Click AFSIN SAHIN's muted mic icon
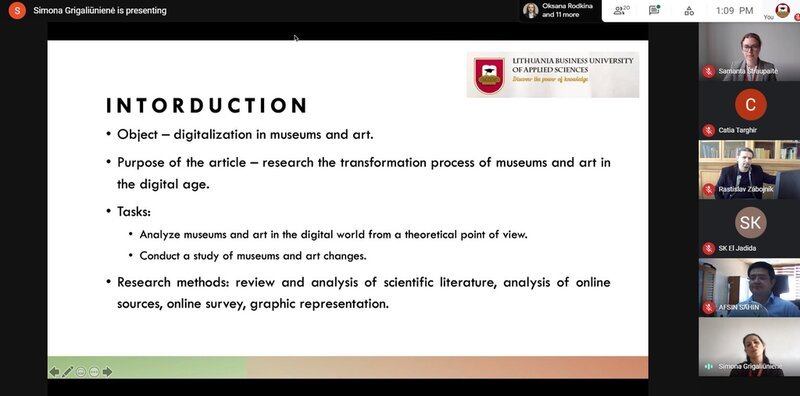Image resolution: width=800 pixels, height=396 pixels. coord(708,307)
